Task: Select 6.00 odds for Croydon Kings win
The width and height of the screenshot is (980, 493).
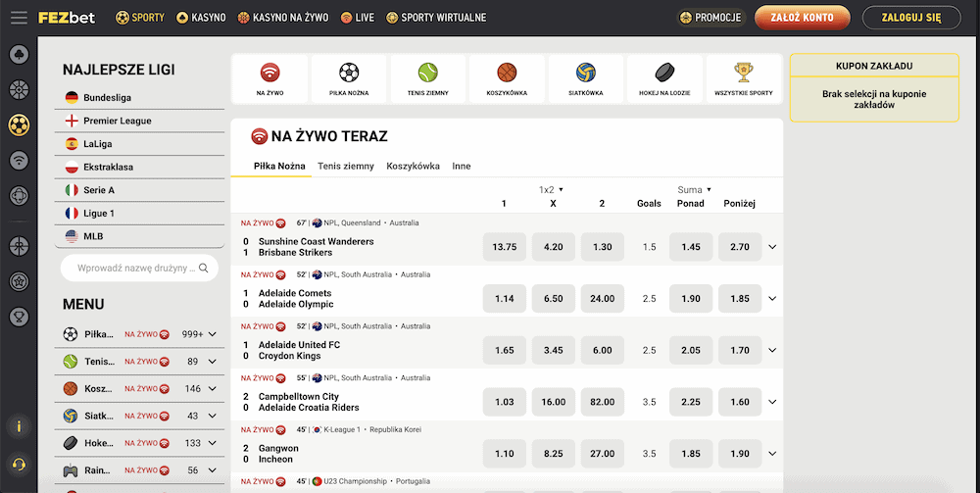Action: [x=602, y=351]
